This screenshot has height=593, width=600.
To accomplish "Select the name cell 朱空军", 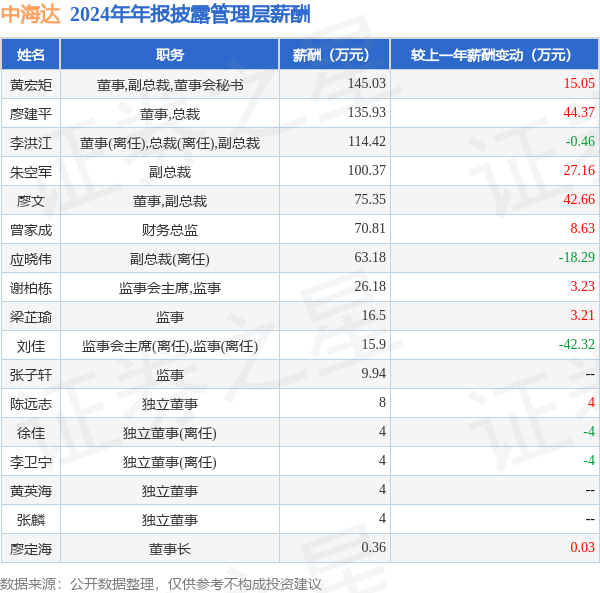I will pyautogui.click(x=31, y=172).
